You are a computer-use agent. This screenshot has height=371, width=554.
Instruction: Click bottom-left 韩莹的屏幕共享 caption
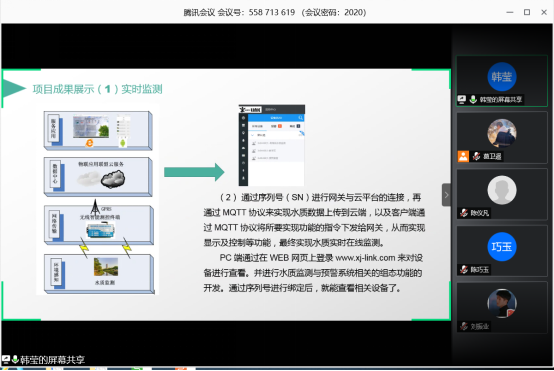[x=52, y=360]
